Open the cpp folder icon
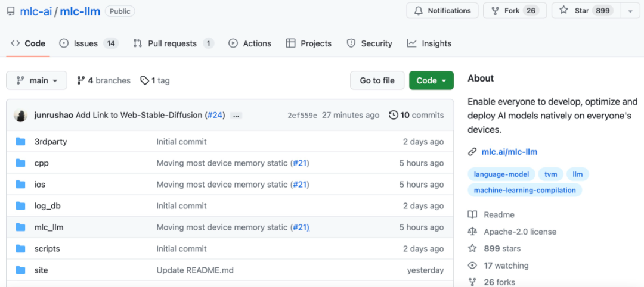 click(20, 163)
